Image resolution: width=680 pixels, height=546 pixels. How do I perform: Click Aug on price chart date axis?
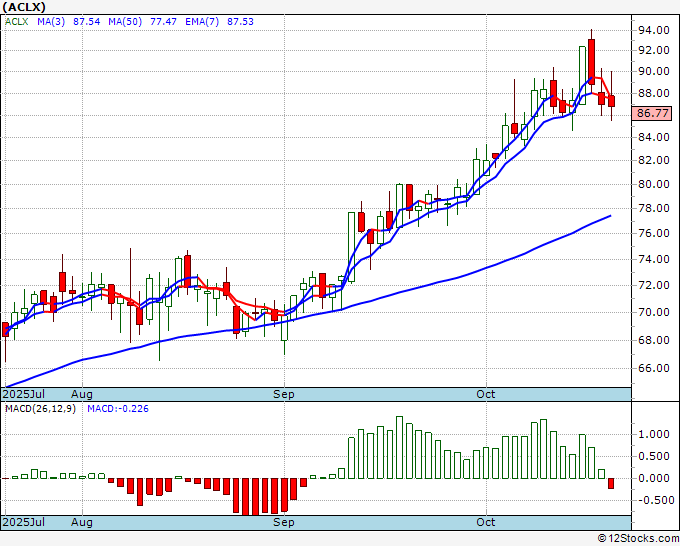point(82,394)
